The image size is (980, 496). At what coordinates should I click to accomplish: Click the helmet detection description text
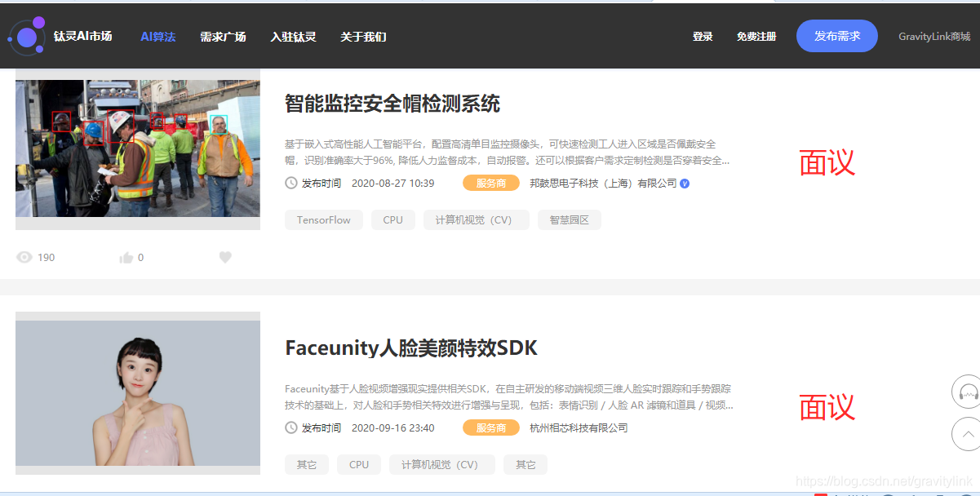(x=508, y=152)
